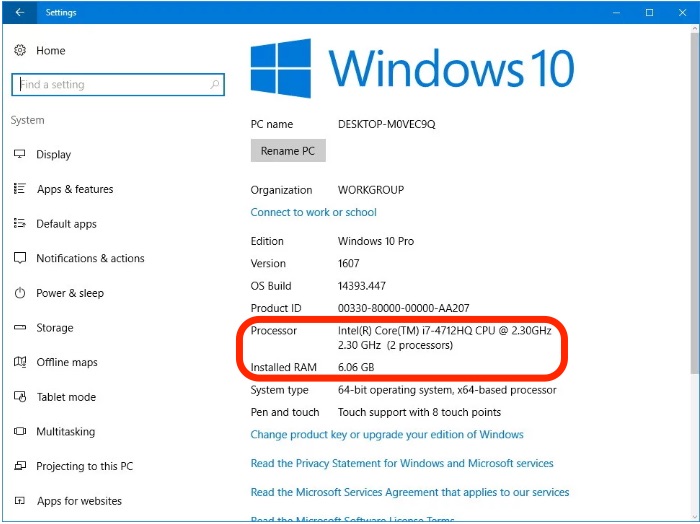This screenshot has width=700, height=524.
Task: Click the Multitasking icon
Action: [x=20, y=431]
